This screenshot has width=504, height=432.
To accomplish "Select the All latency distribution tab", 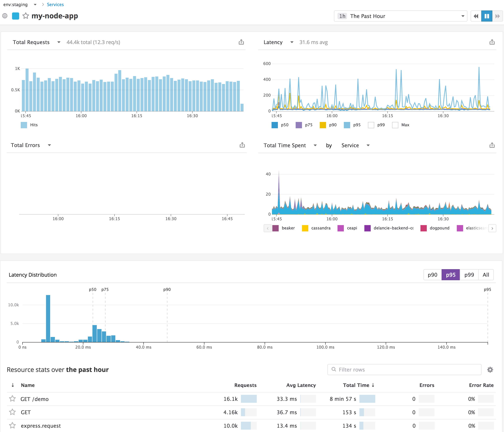I will pos(486,274).
